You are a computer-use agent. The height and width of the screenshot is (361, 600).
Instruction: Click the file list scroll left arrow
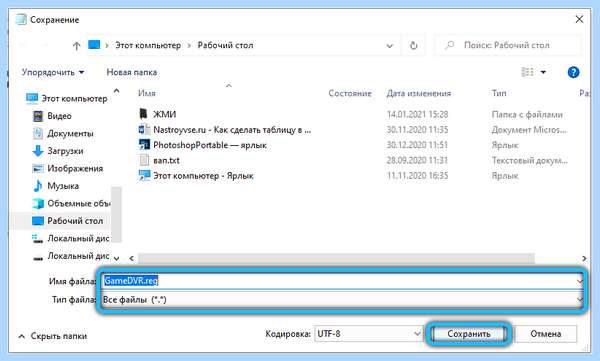coord(132,258)
